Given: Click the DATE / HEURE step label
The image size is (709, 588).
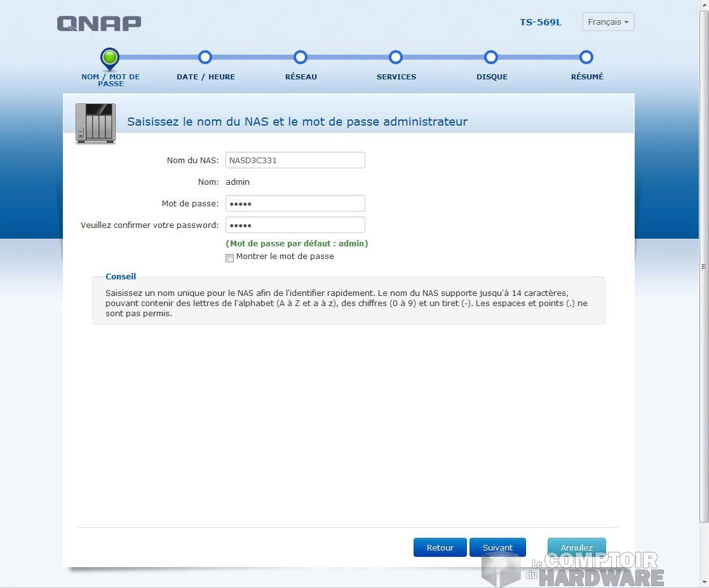Looking at the screenshot, I should point(206,77).
